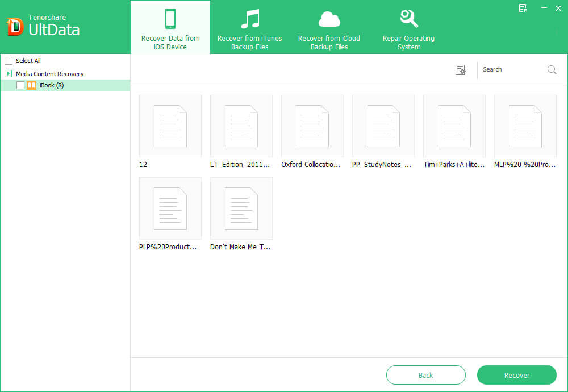Click the file name "Don't Make Me T..."
The image size is (568, 392).
point(240,247)
